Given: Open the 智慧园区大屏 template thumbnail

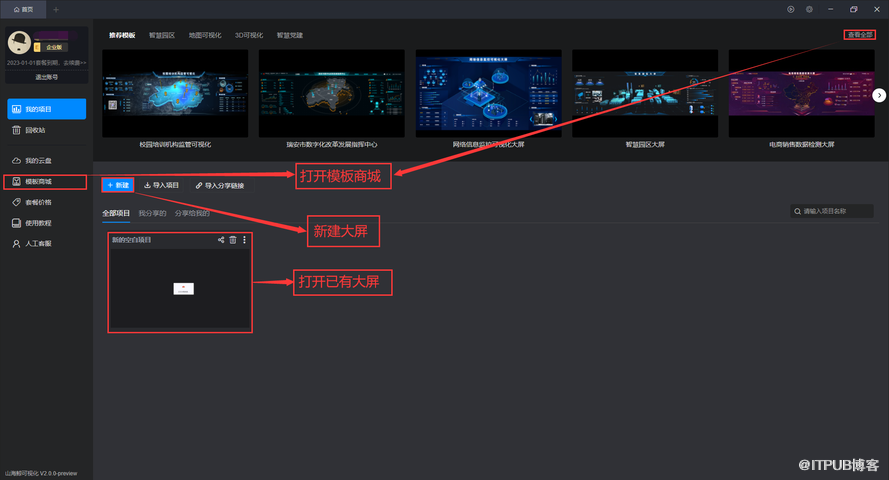Looking at the screenshot, I should pyautogui.click(x=645, y=94).
